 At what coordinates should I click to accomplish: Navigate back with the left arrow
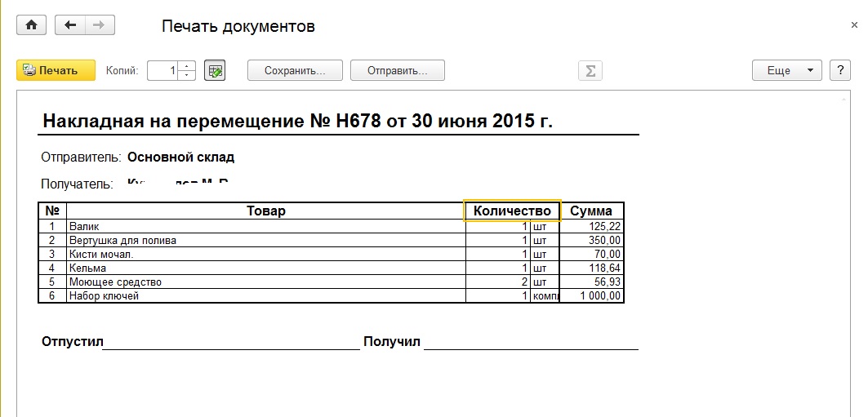tap(69, 25)
